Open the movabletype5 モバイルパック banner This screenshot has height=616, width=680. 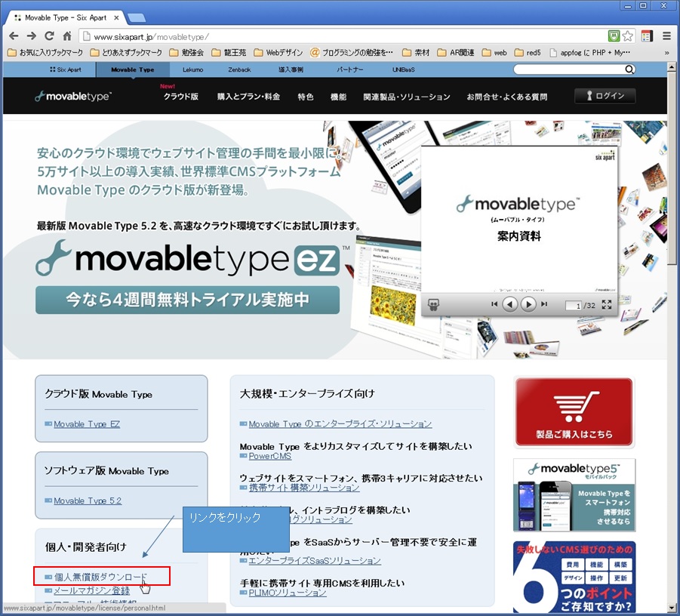pos(574,495)
